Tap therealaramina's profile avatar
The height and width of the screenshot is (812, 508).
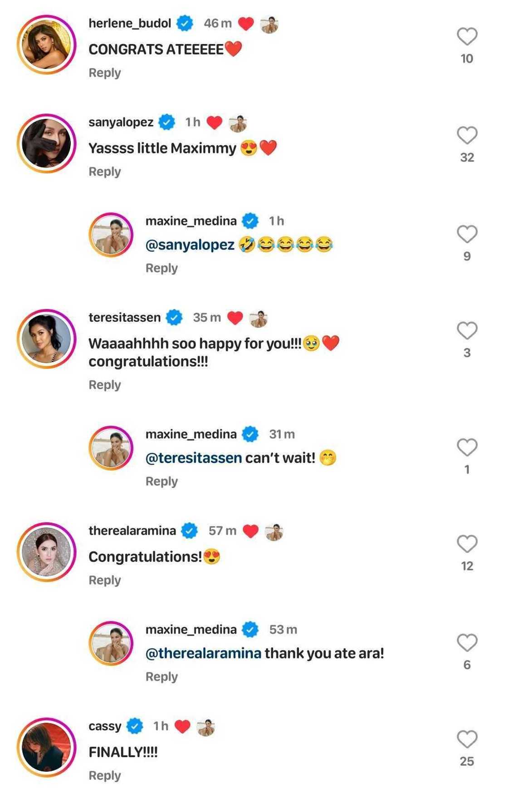click(x=47, y=552)
